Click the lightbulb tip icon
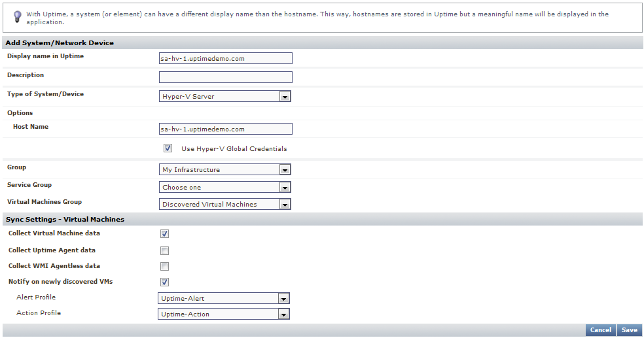 (17, 16)
